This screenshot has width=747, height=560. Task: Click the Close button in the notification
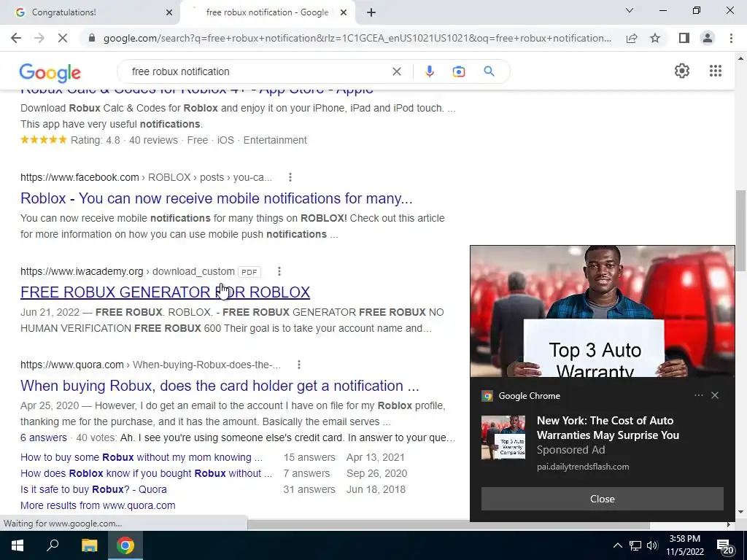point(602,499)
